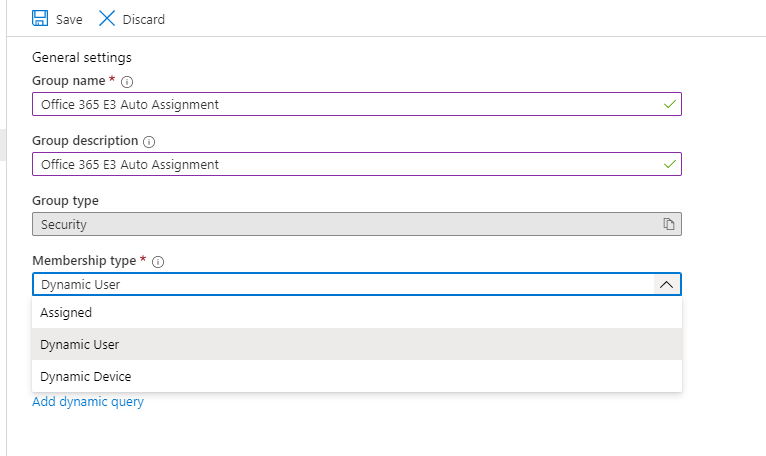Open the Group name info icon
The width and height of the screenshot is (766, 456).
[127, 82]
